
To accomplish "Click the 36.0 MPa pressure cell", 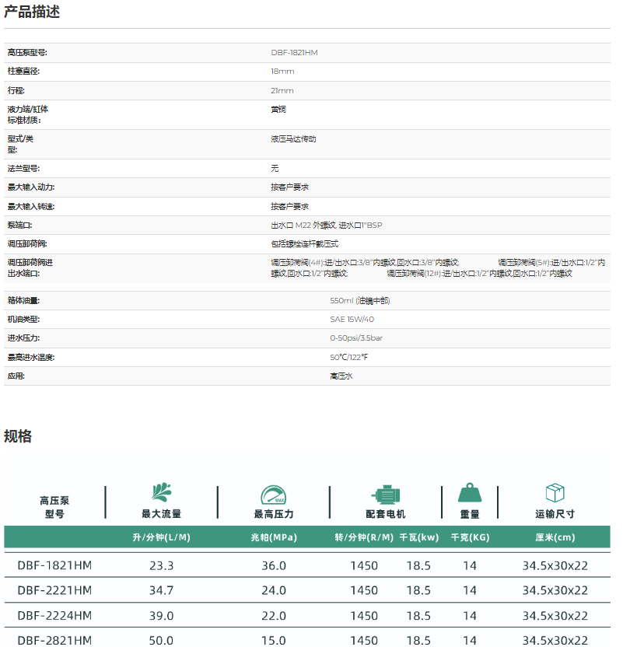I will [x=273, y=566].
